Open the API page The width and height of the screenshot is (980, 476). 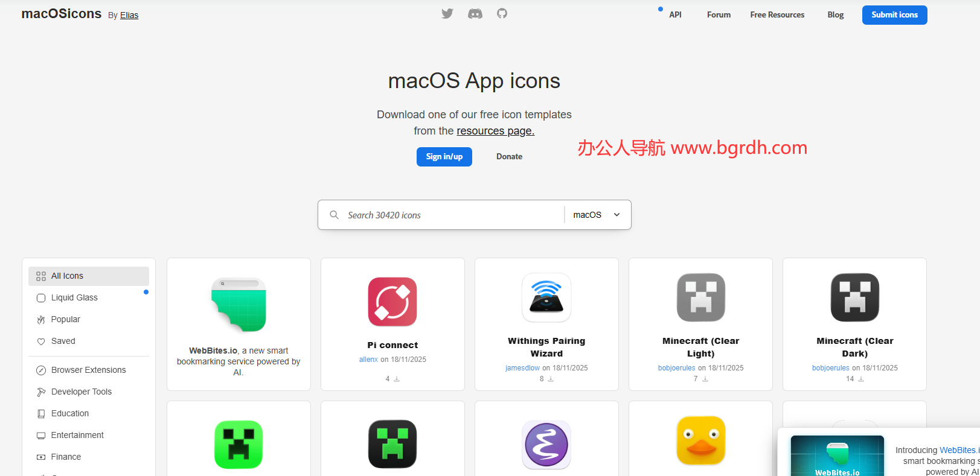(x=675, y=14)
